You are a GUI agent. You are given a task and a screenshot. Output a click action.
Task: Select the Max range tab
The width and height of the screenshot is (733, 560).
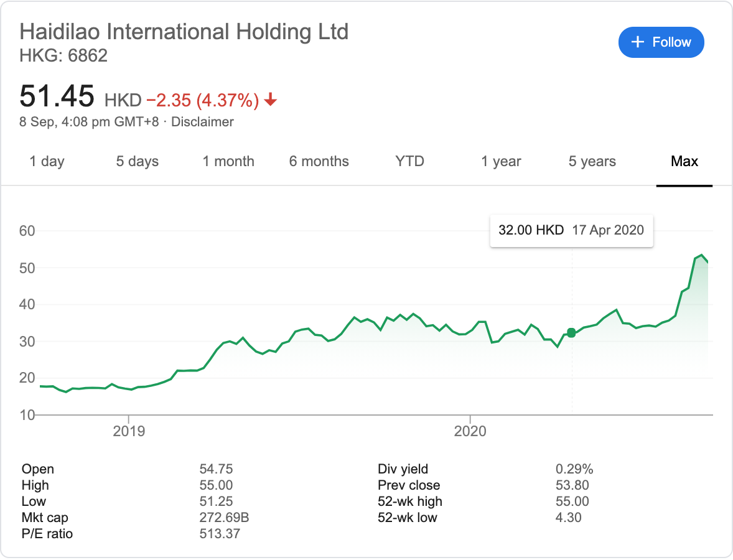[x=684, y=162]
